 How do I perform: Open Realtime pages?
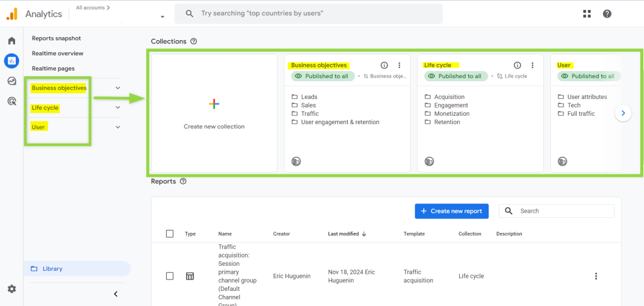[53, 69]
